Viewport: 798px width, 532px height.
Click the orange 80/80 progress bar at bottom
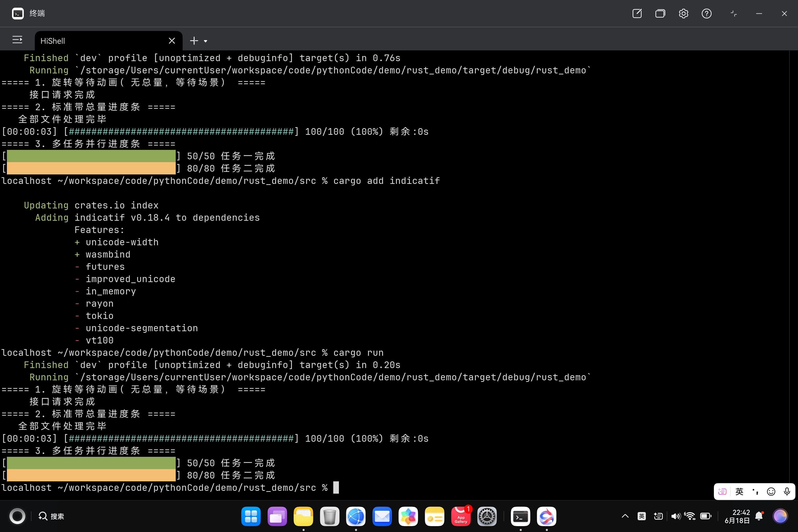91,475
